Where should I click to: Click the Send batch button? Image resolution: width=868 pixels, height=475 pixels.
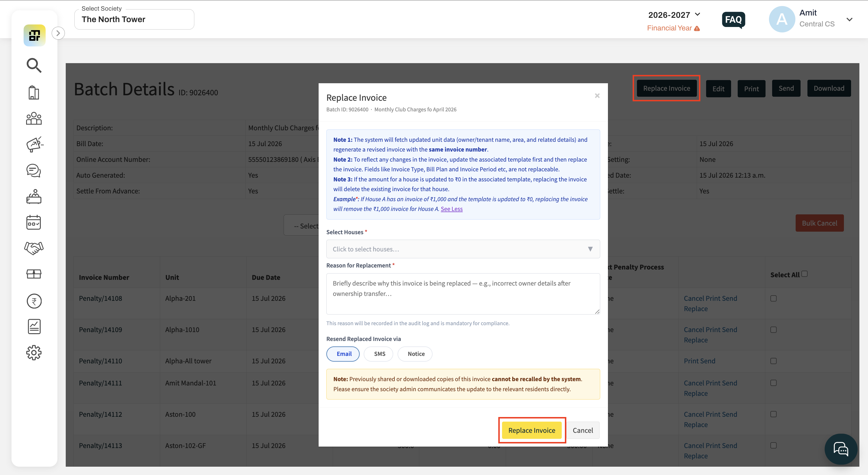[x=786, y=88]
